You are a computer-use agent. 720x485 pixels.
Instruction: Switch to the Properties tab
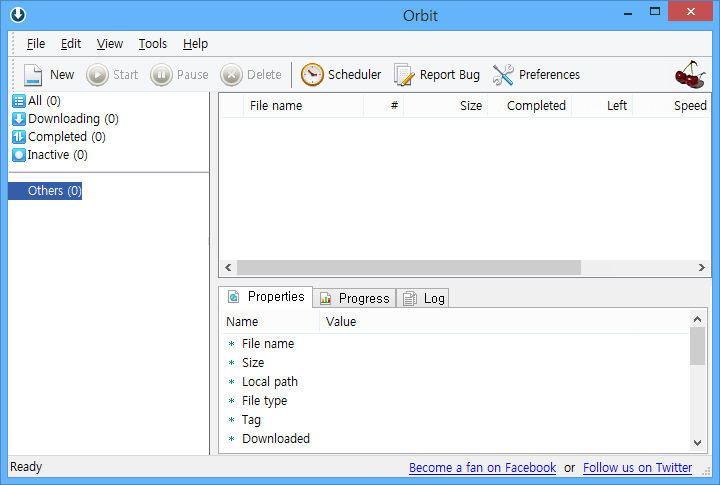coord(266,297)
